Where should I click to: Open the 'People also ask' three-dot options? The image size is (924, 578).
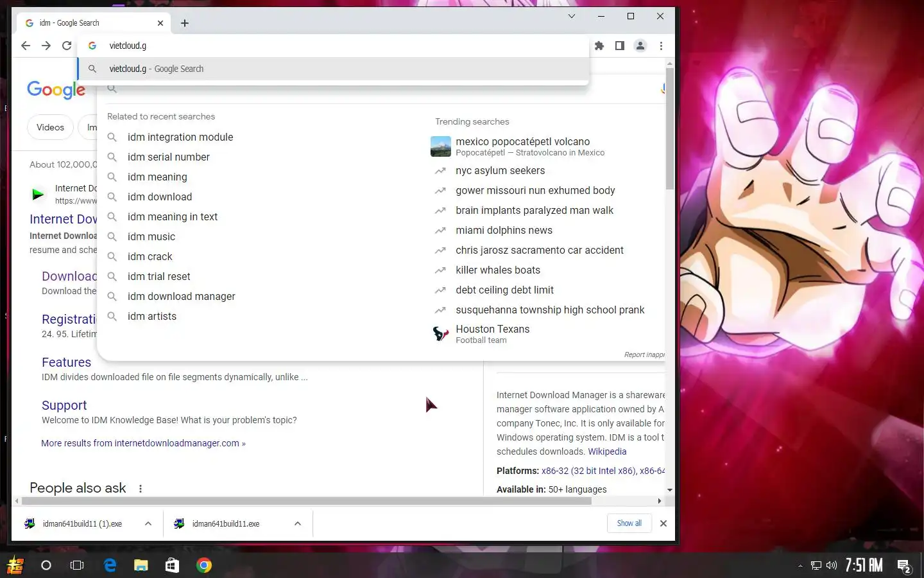141,488
